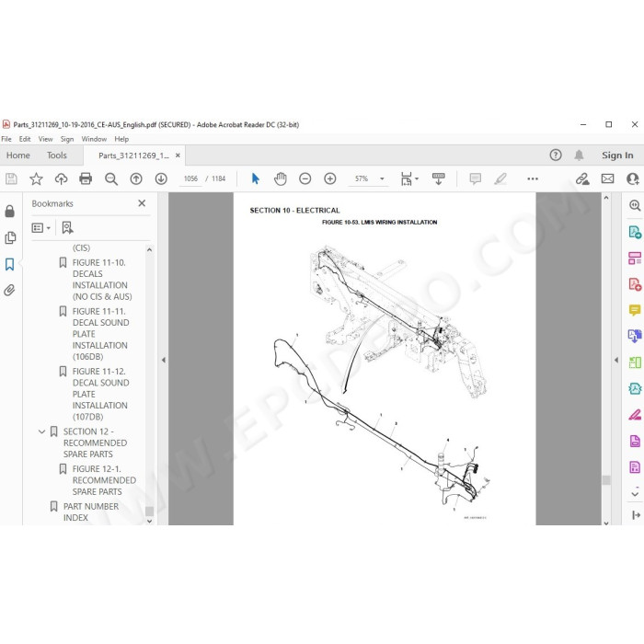
Task: Go to next page arrow
Action: tap(161, 178)
